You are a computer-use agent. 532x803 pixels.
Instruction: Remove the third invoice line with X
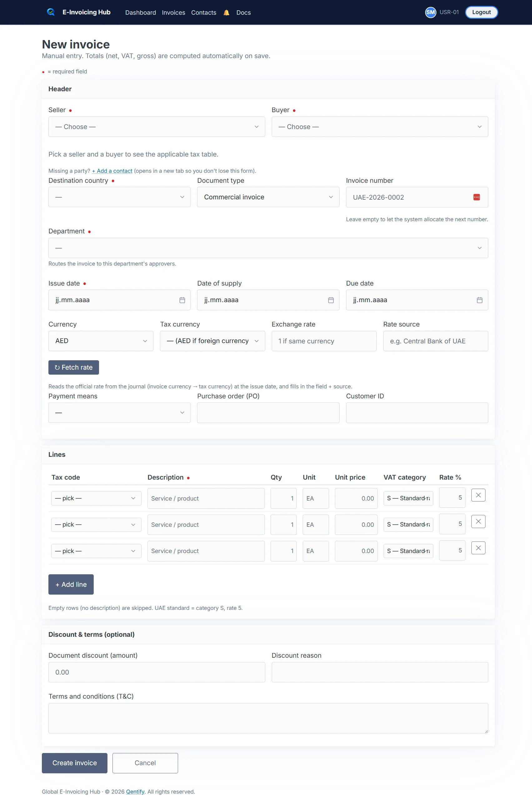478,547
